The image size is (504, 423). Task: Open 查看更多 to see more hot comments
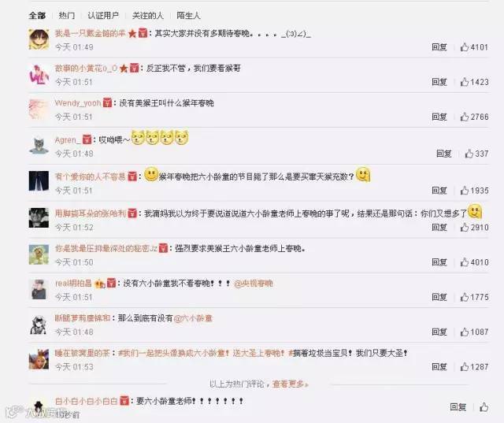pyautogui.click(x=291, y=384)
